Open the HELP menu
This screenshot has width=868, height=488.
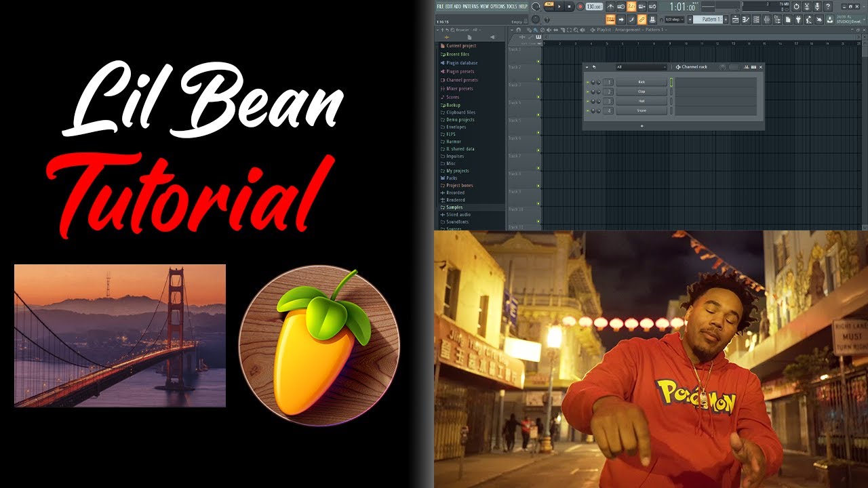[x=523, y=6]
